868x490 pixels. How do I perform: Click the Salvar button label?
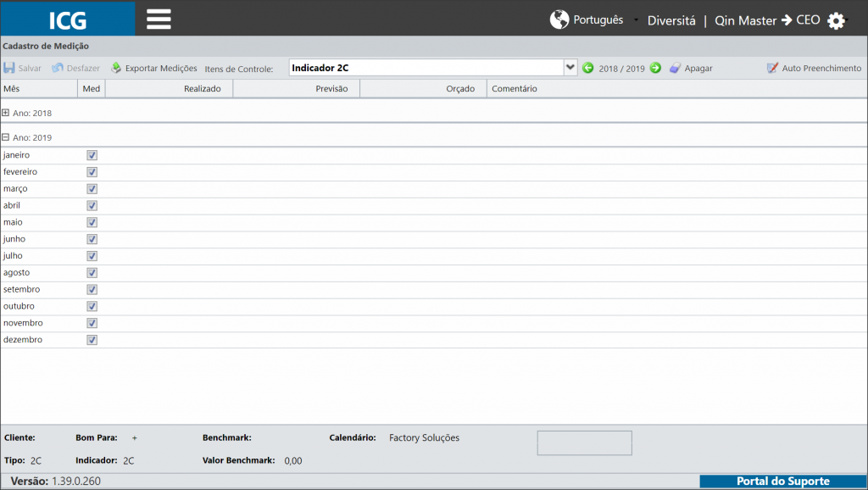coord(30,68)
